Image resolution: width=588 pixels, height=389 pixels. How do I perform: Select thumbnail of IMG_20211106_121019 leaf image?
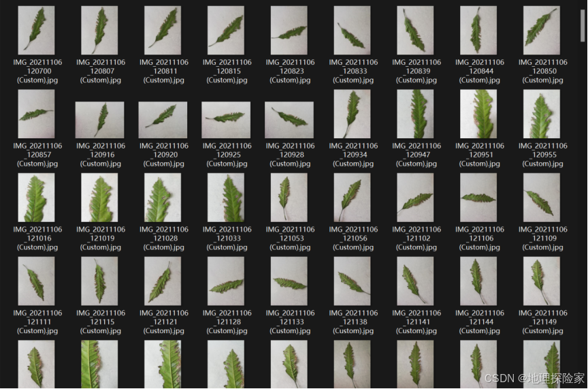99,198
